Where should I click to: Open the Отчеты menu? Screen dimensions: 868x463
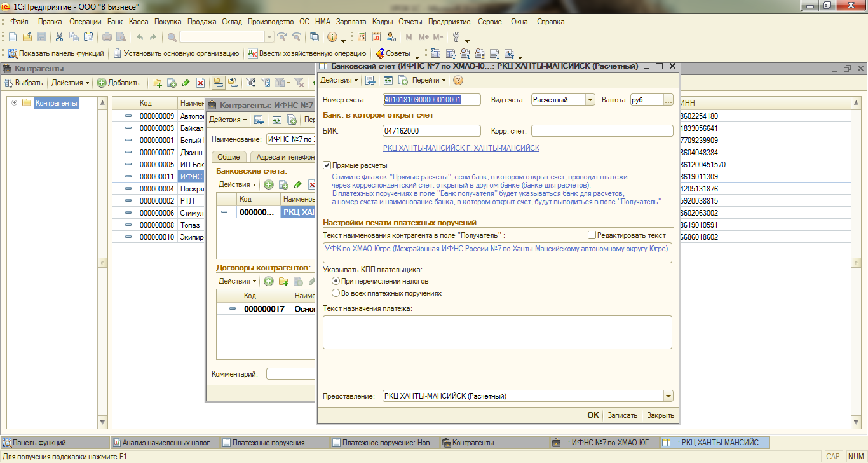tap(410, 22)
